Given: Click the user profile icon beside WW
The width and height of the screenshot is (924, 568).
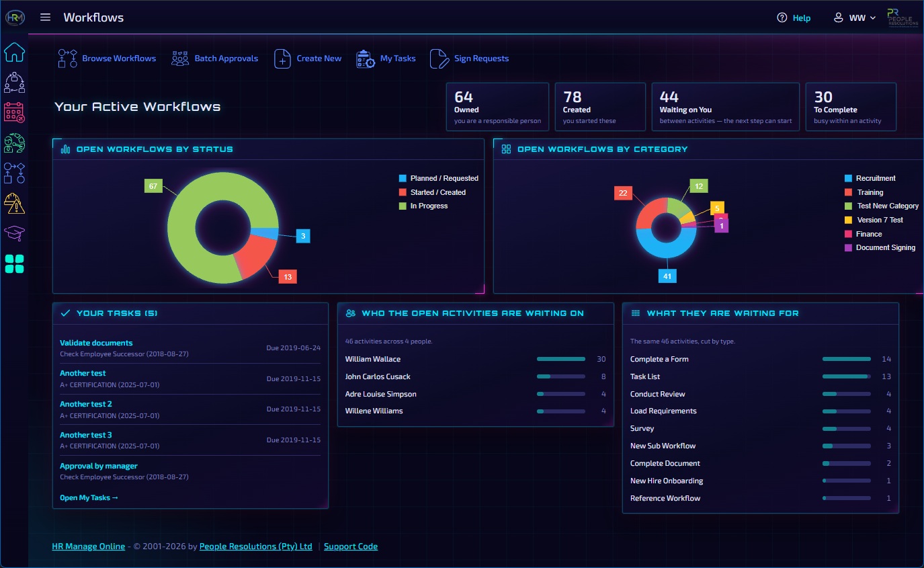Looking at the screenshot, I should click(x=839, y=18).
